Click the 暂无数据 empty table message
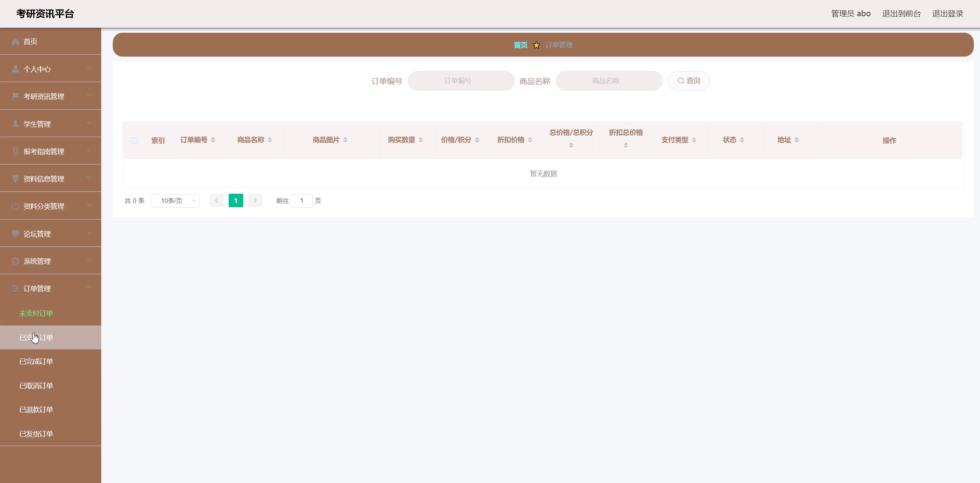Screen dimensions: 980x483 pyautogui.click(x=544, y=174)
